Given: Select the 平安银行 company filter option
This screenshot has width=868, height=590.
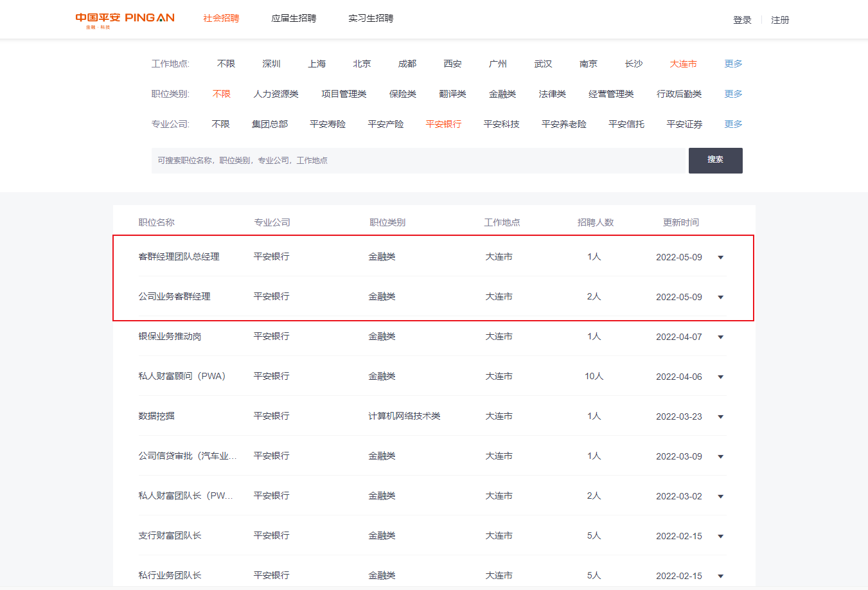Looking at the screenshot, I should [443, 124].
